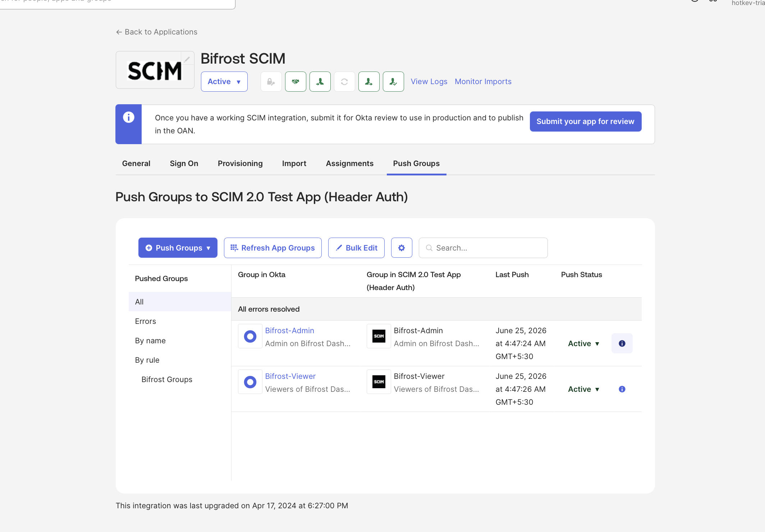Expand the blue Push Groups dropdown button

pyautogui.click(x=178, y=248)
